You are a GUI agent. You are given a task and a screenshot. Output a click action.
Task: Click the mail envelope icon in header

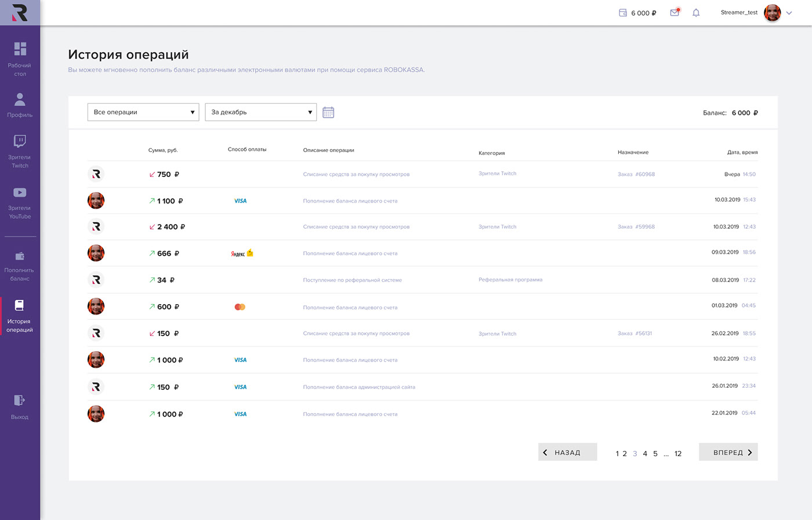coord(675,12)
